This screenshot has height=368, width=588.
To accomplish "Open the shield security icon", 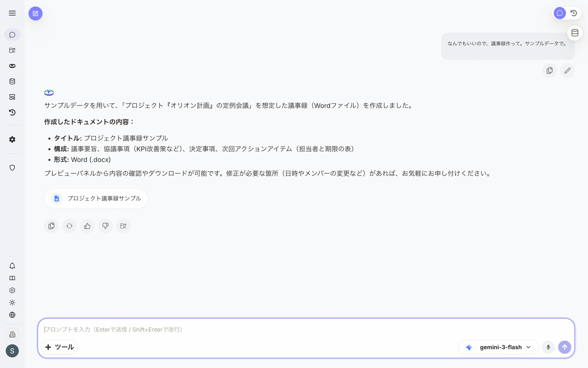I will coord(12,168).
